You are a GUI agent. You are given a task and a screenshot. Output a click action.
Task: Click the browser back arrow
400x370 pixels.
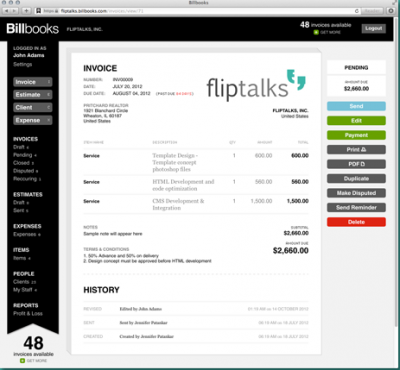6,11
